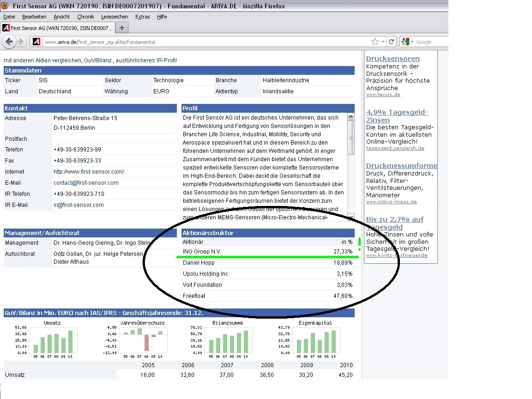532x399 pixels.
Task: Bookmark page with the star icon
Action: 375,42
